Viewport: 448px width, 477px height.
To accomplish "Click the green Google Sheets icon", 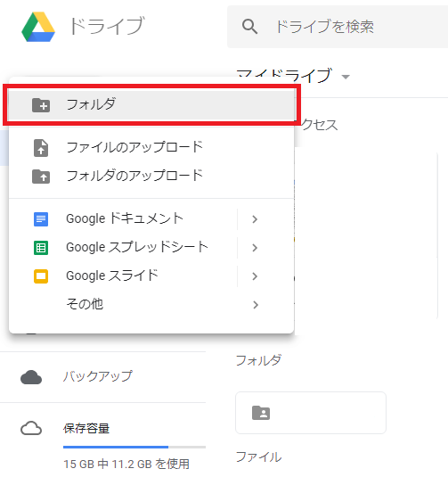I will click(41, 248).
